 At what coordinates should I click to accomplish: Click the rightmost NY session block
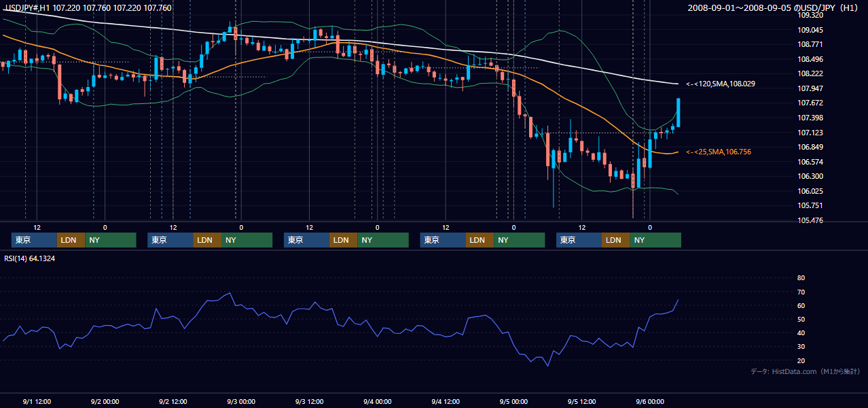(655, 240)
